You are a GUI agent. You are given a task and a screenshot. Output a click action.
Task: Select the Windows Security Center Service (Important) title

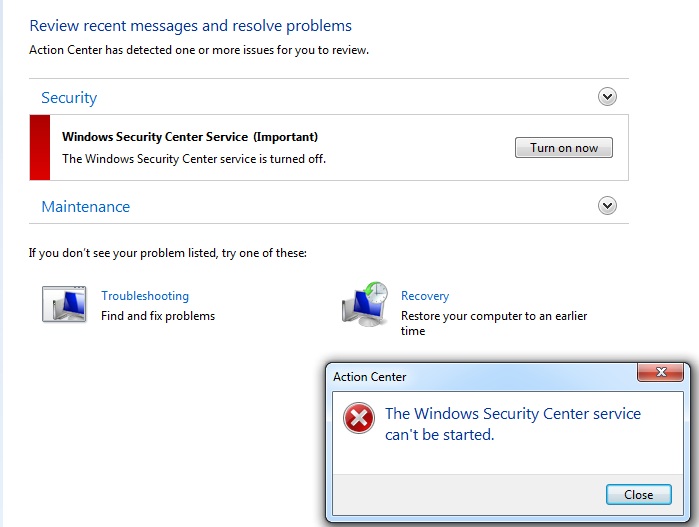(x=190, y=137)
